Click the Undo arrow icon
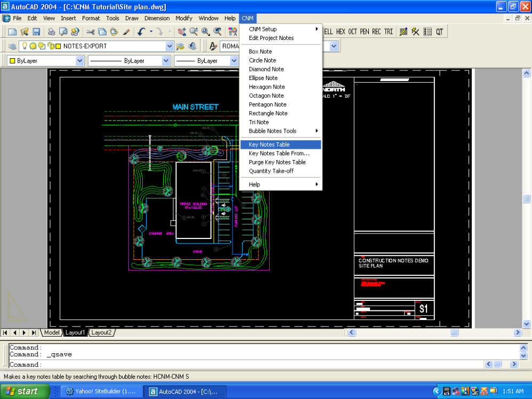Viewport: 532px width, 399px height. (x=141, y=32)
